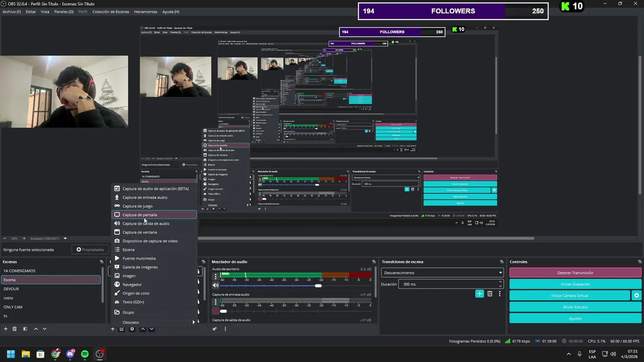644x362 pixels.
Task: Add a new scene with the plus icon
Action: pyautogui.click(x=6, y=329)
